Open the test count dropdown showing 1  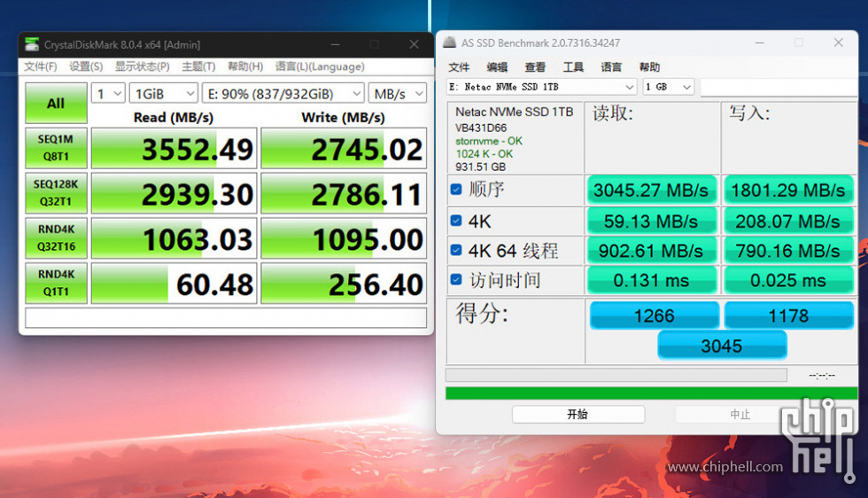pyautogui.click(x=108, y=94)
